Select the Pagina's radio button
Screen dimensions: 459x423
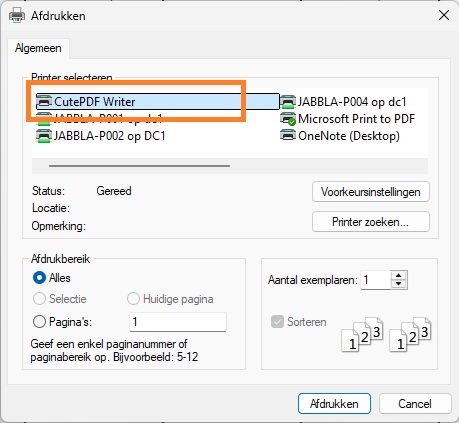39,322
